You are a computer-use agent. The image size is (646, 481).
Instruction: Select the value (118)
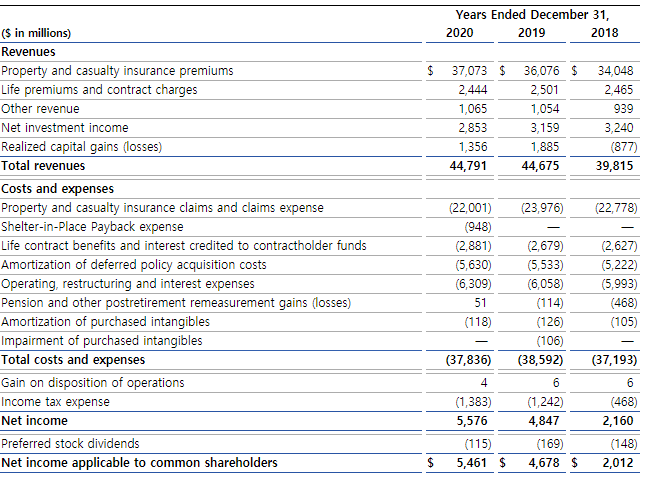coord(478,322)
